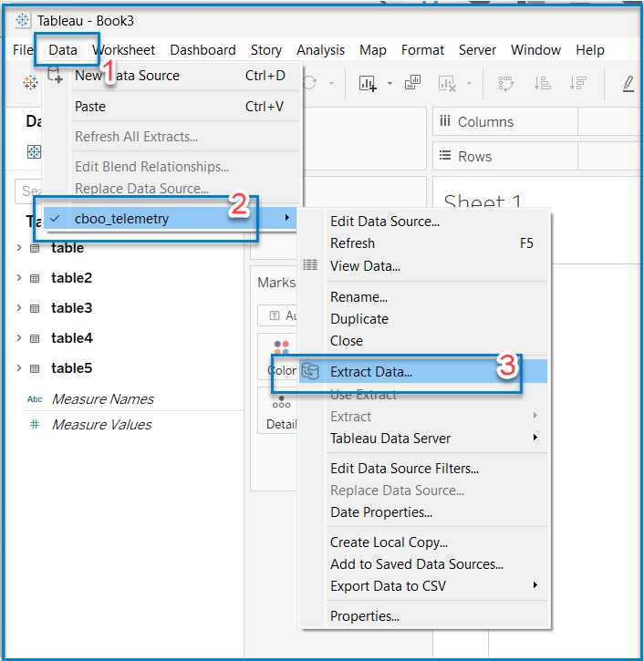This screenshot has width=644, height=661.
Task: Click the hash icon beside Measure Values
Action: (x=35, y=424)
